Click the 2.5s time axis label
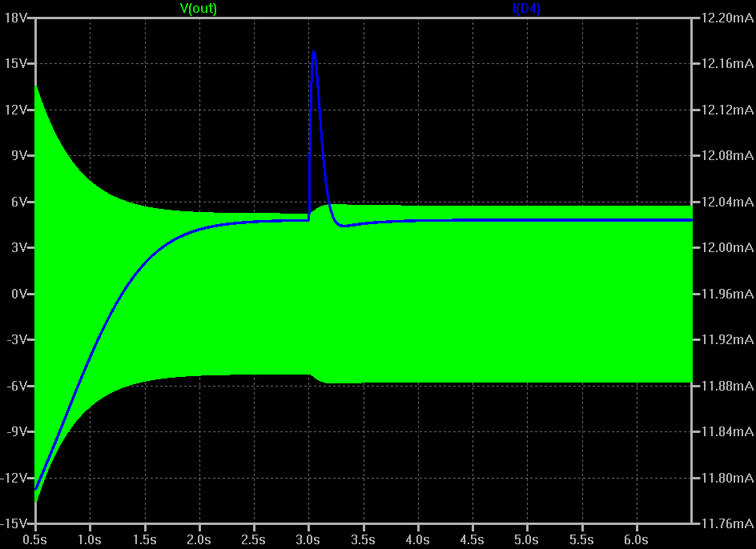The width and height of the screenshot is (756, 549). [x=254, y=539]
